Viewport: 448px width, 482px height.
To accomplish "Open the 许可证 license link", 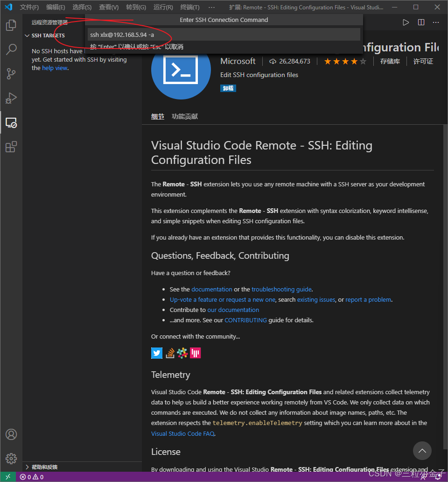I will [x=423, y=62].
